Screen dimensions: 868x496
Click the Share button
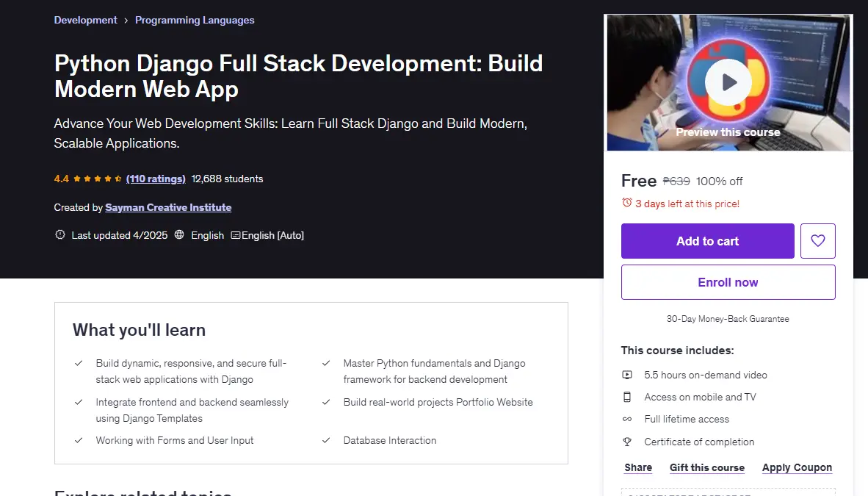click(x=638, y=467)
